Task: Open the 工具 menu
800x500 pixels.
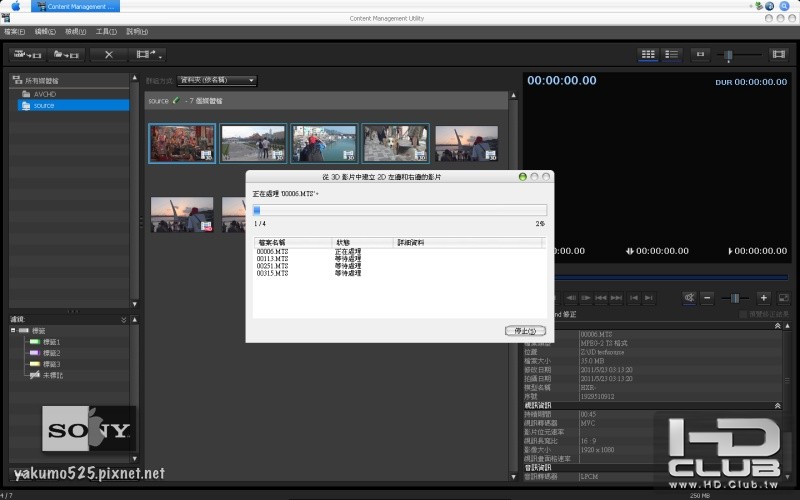Action: pos(105,32)
